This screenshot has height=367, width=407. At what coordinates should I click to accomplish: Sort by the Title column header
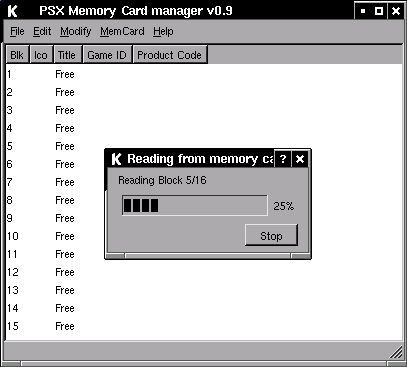pyautogui.click(x=68, y=55)
